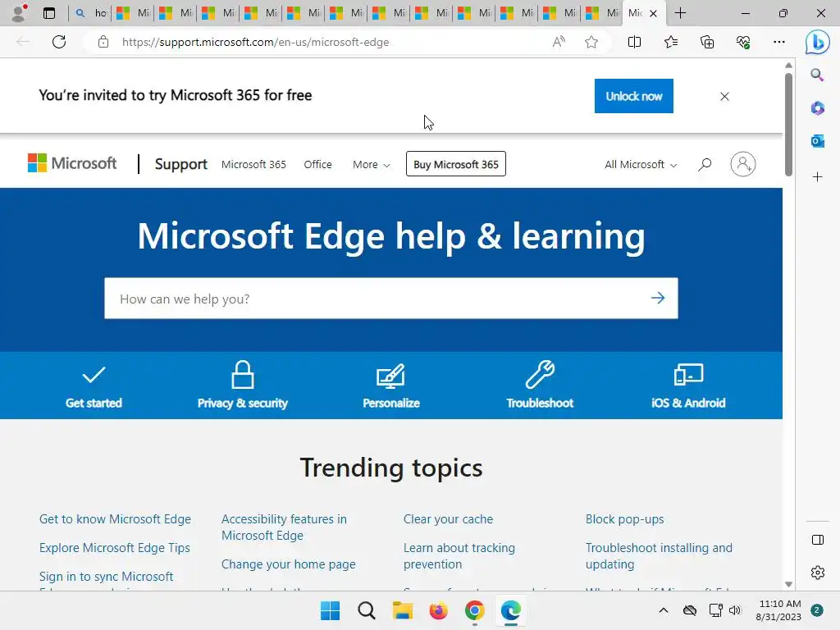Open Sign in to sync Microsoft link

(106, 577)
